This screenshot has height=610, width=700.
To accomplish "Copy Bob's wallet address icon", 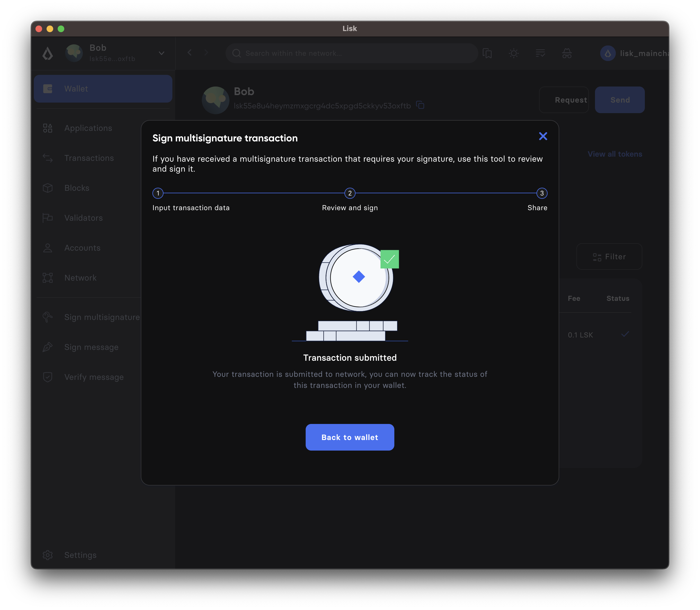I will (420, 105).
